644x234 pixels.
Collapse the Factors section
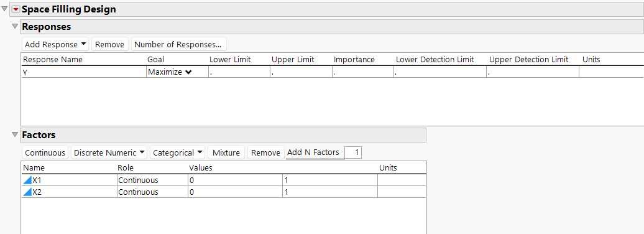click(x=15, y=134)
